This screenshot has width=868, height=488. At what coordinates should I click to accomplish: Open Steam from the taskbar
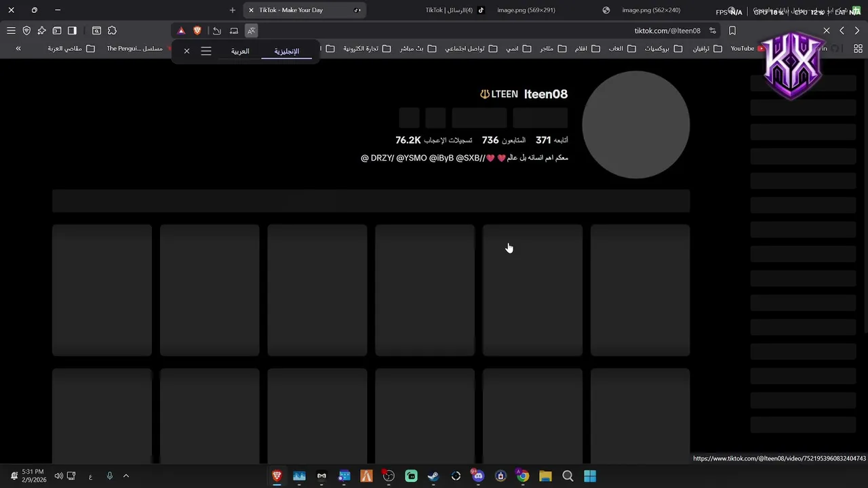(433, 476)
